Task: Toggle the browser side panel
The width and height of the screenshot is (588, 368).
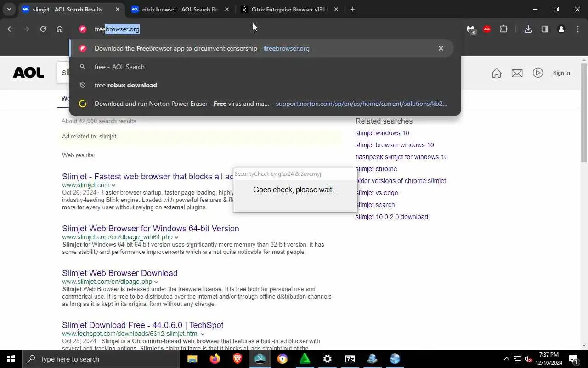Action: (x=545, y=29)
